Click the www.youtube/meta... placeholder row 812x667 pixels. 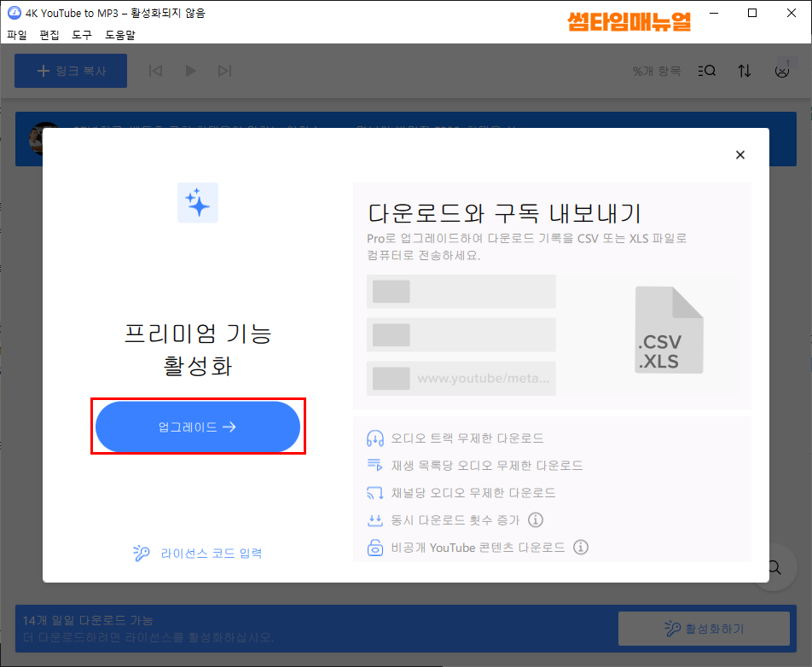[461, 378]
